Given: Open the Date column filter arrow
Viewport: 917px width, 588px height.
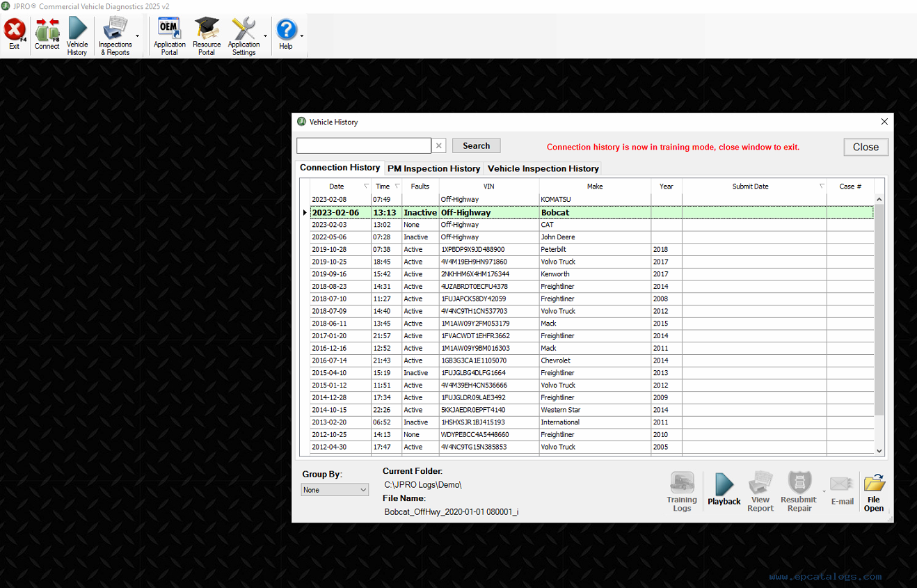Looking at the screenshot, I should 367,186.
